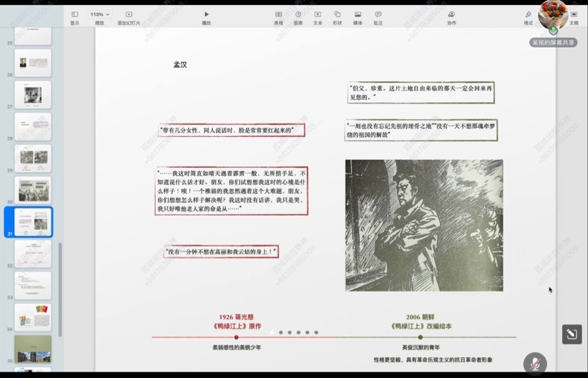
Task: Toggle the 文稿 document inspector panel
Action: [x=573, y=17]
